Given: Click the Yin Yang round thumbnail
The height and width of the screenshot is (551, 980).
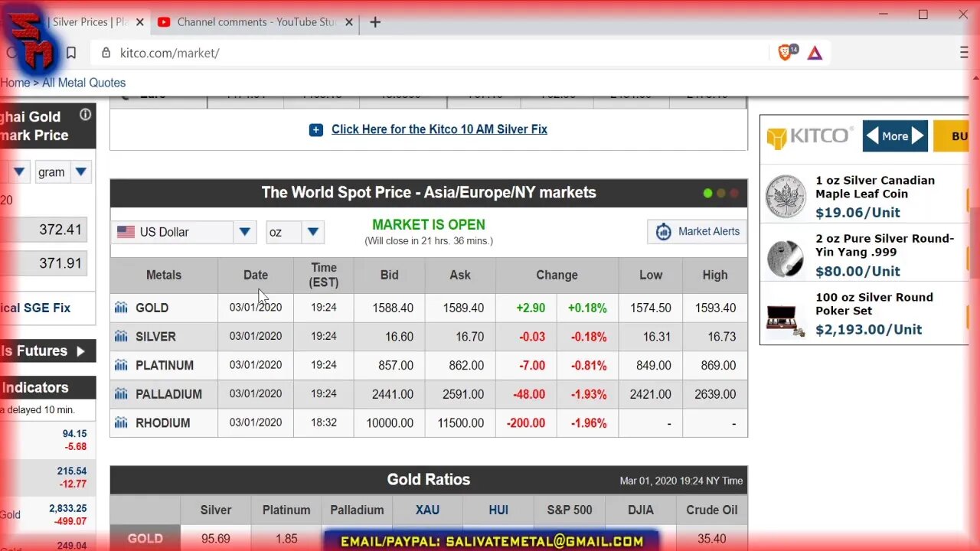Looking at the screenshot, I should (x=786, y=258).
